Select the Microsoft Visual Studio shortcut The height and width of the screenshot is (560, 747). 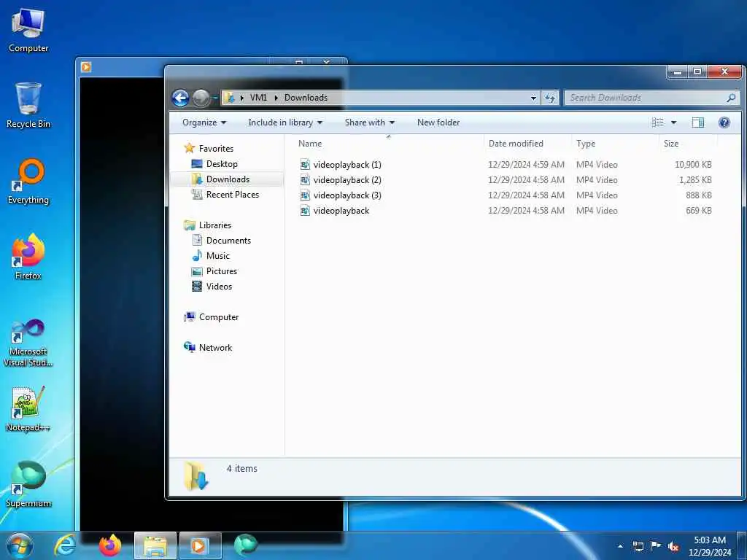(x=28, y=343)
